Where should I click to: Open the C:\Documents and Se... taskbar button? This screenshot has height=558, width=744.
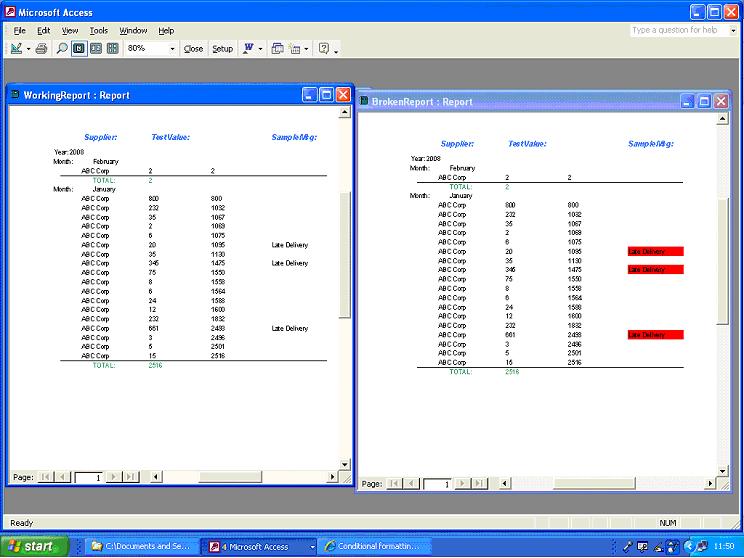(x=140, y=546)
